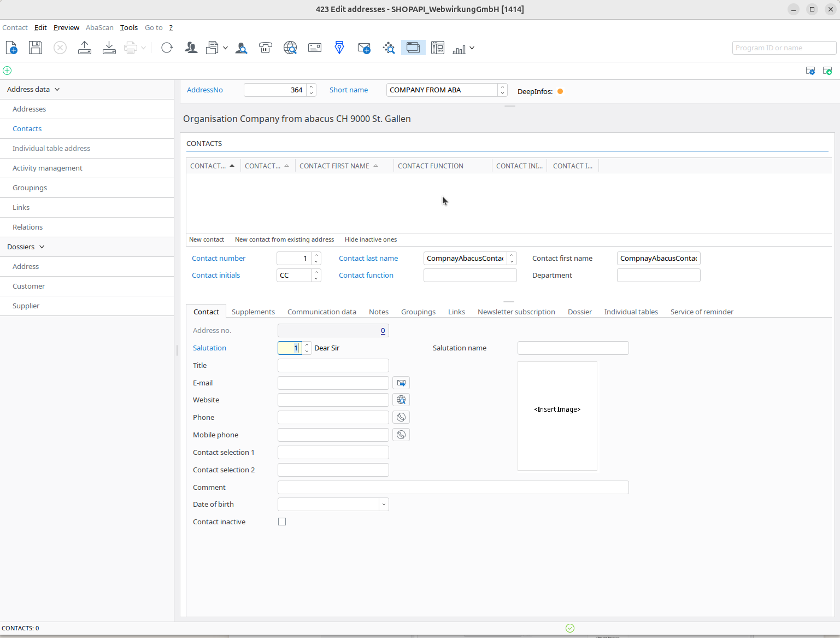Click the New contact button
Viewport: 840px width, 638px height.
[x=207, y=239]
